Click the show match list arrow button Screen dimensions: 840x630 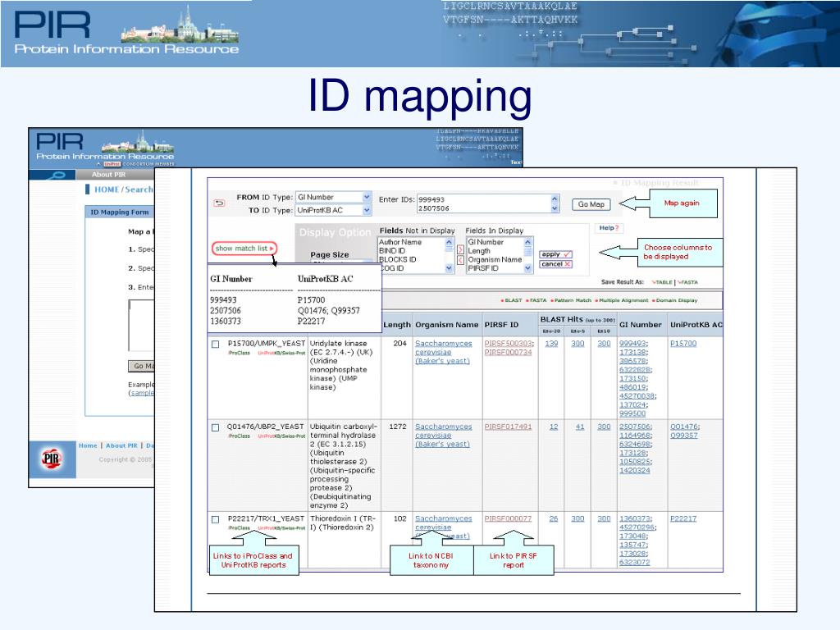244,249
